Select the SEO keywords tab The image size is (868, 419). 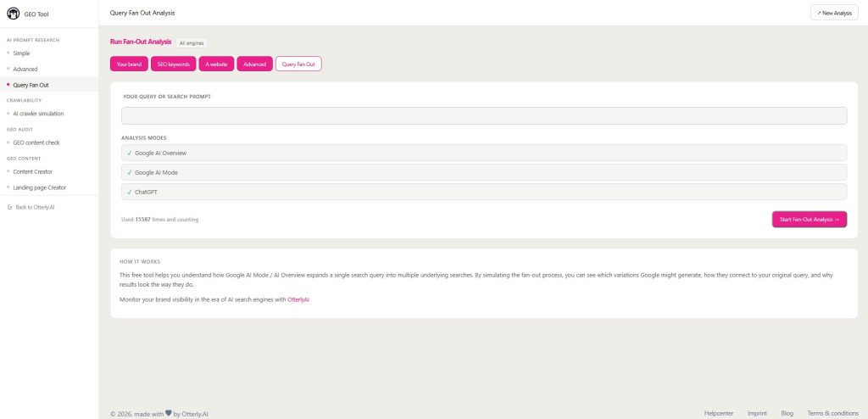click(x=173, y=64)
